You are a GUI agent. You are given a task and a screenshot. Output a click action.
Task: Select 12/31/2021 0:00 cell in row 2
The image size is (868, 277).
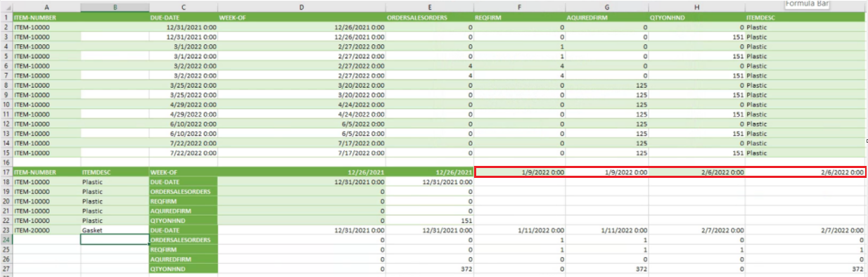183,27
